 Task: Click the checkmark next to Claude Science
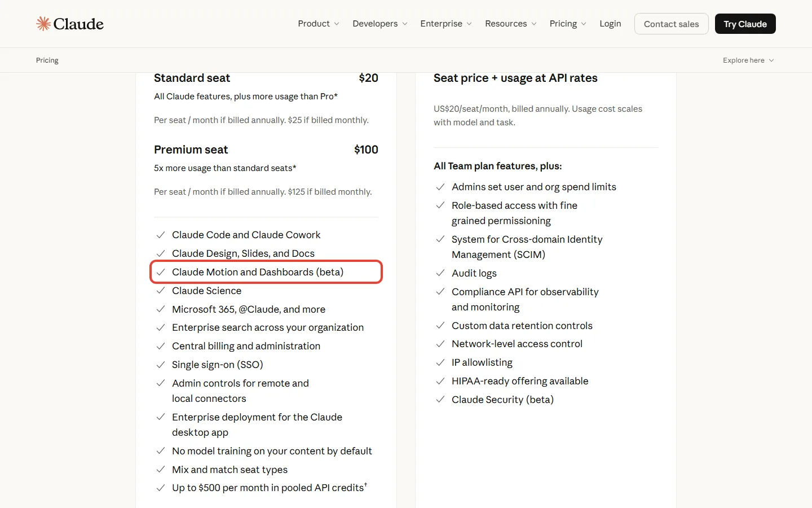click(x=161, y=291)
